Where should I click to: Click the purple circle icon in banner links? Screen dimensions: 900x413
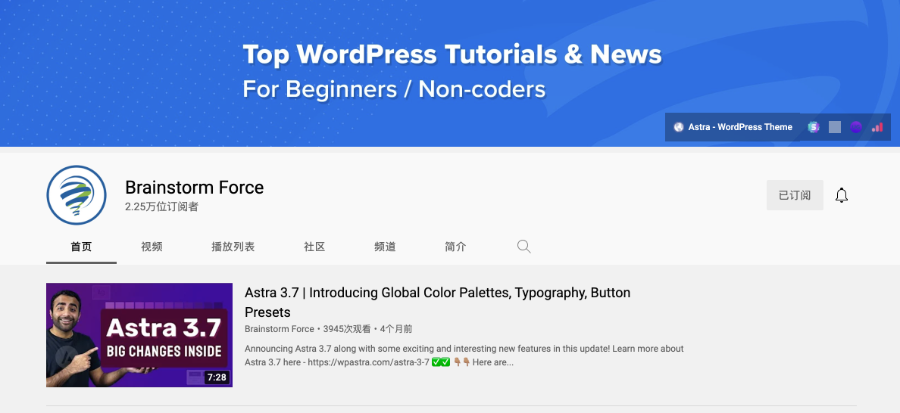coord(856,127)
